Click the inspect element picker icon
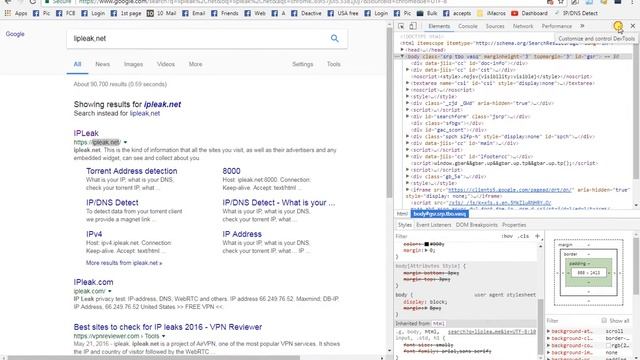 click(x=401, y=26)
